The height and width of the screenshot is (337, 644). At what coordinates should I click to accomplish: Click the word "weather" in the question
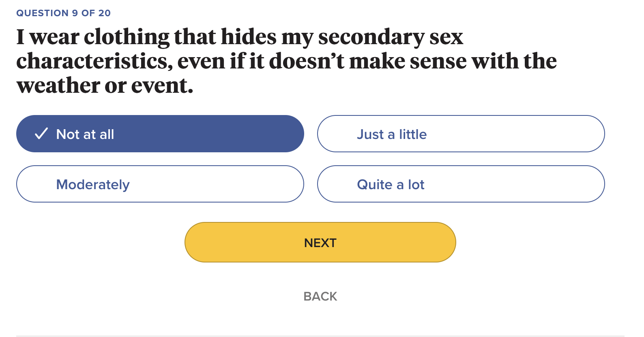click(58, 86)
